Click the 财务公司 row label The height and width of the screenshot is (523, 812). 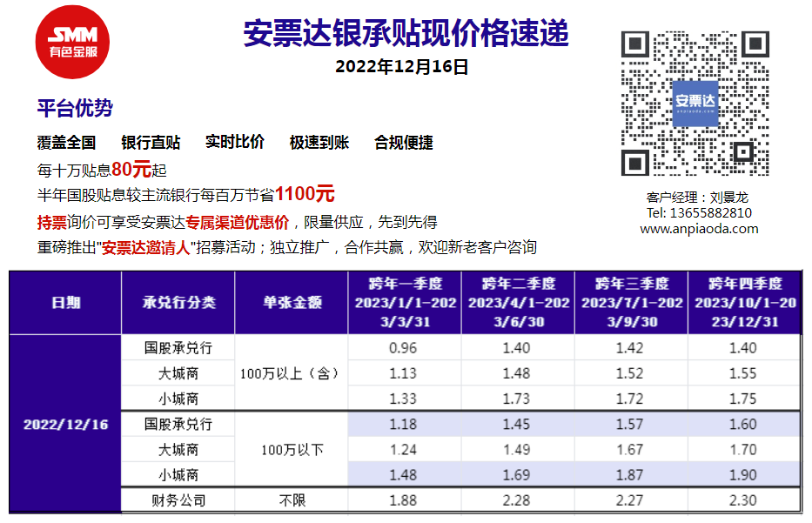pyautogui.click(x=178, y=500)
